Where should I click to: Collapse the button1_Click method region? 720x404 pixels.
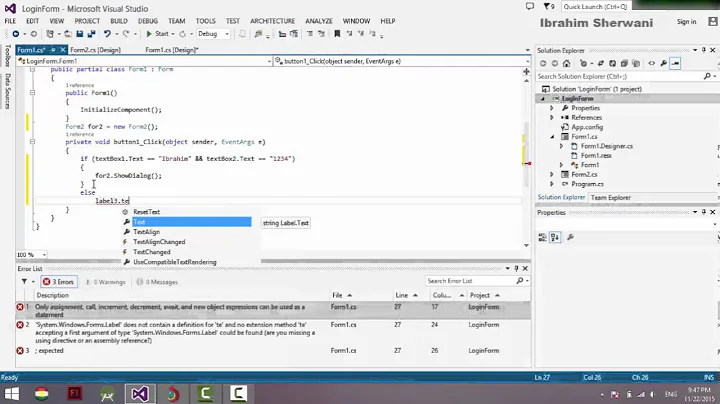coord(32,142)
